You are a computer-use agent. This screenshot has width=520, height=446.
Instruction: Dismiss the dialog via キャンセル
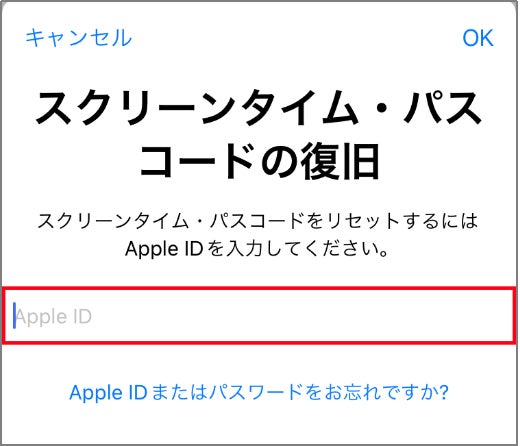click(79, 38)
